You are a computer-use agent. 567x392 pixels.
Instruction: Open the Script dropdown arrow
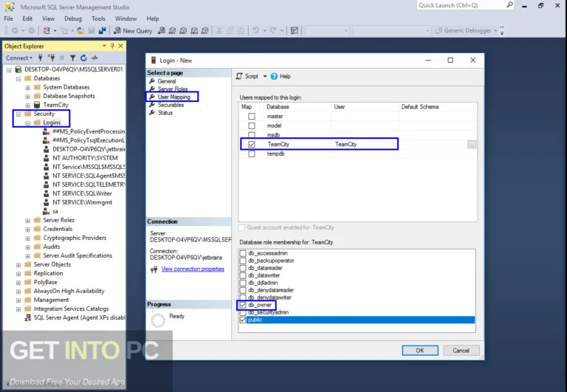click(x=265, y=76)
